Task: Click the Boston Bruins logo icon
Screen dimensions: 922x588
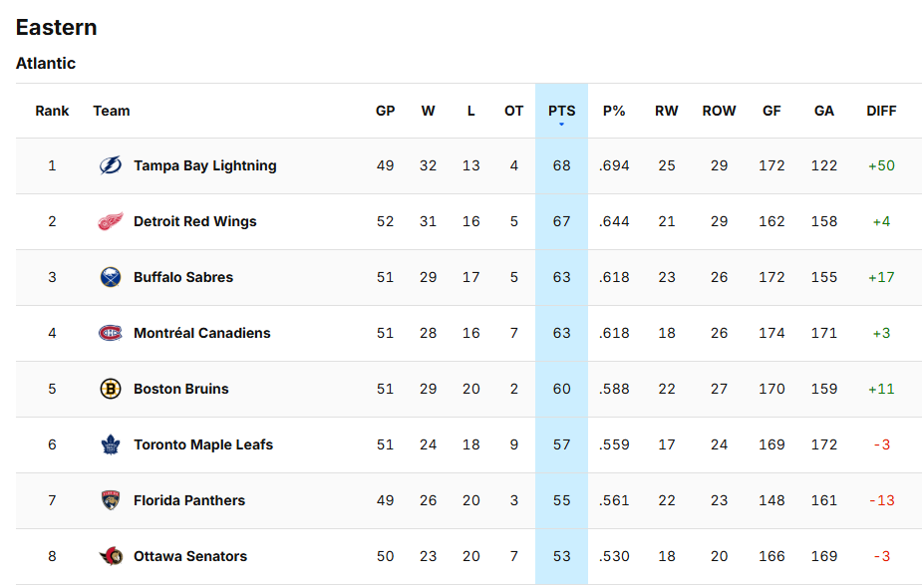Action: (x=110, y=390)
